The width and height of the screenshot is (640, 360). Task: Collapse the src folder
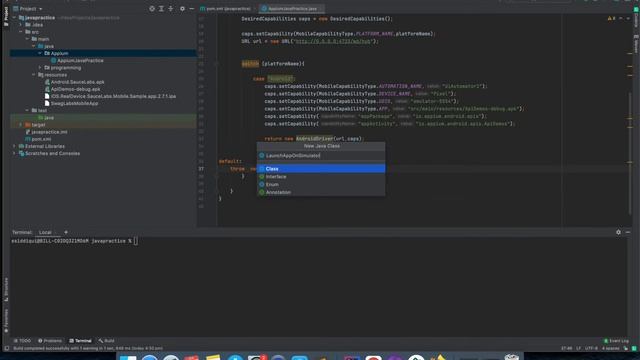(x=21, y=32)
